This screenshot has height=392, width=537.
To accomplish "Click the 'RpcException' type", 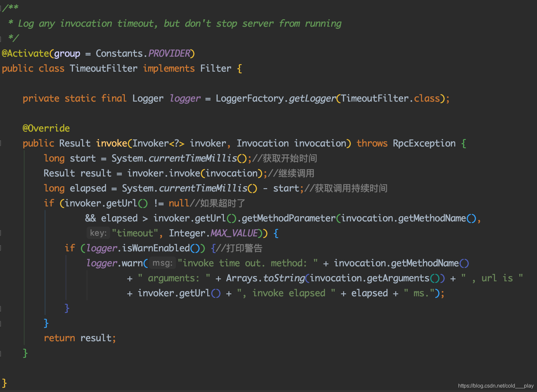I will coord(424,143).
